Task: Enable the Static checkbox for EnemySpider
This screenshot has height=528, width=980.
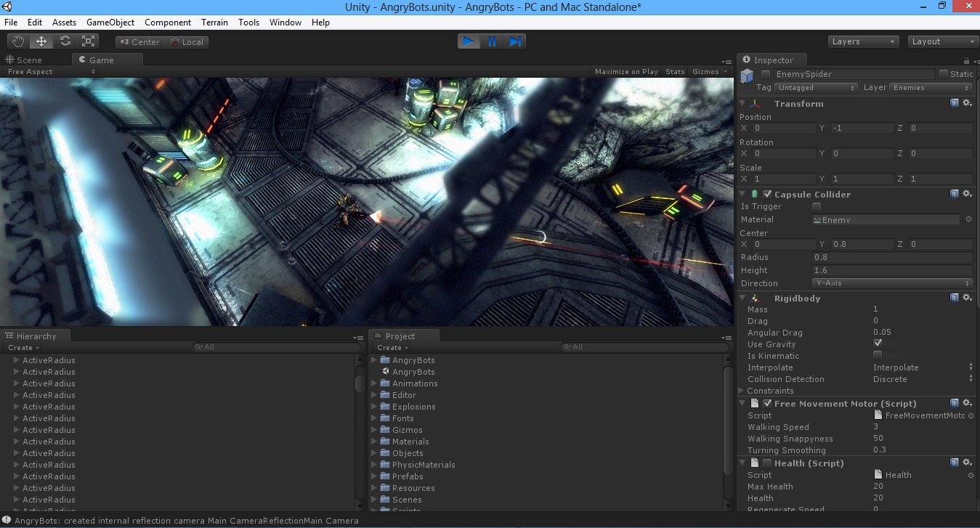Action: pyautogui.click(x=944, y=73)
